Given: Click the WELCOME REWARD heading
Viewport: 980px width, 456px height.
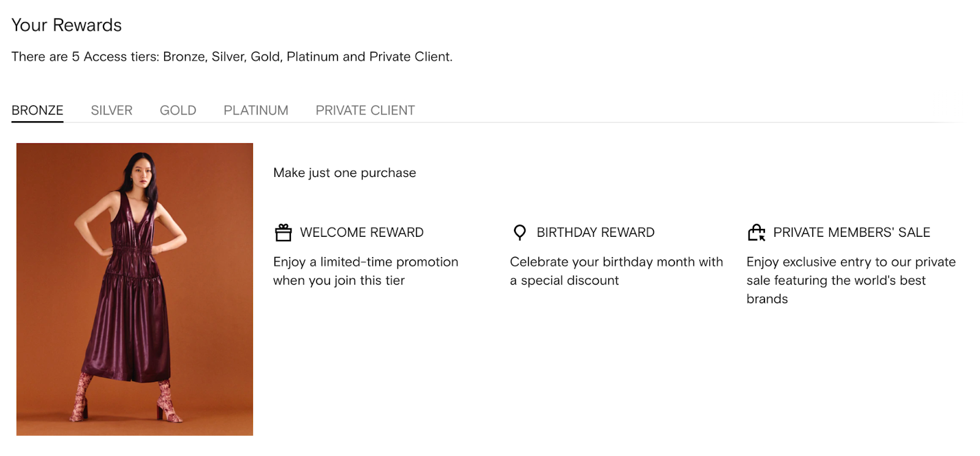Looking at the screenshot, I should click(361, 232).
